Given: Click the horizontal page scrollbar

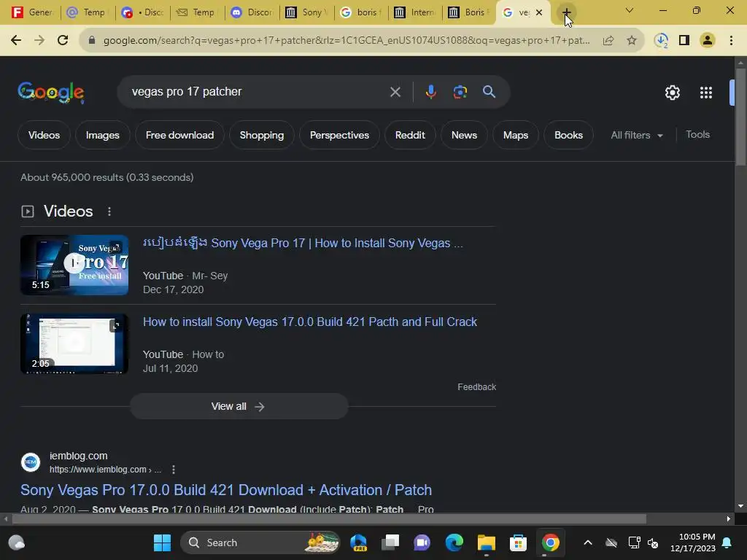Looking at the screenshot, I should 329,518.
